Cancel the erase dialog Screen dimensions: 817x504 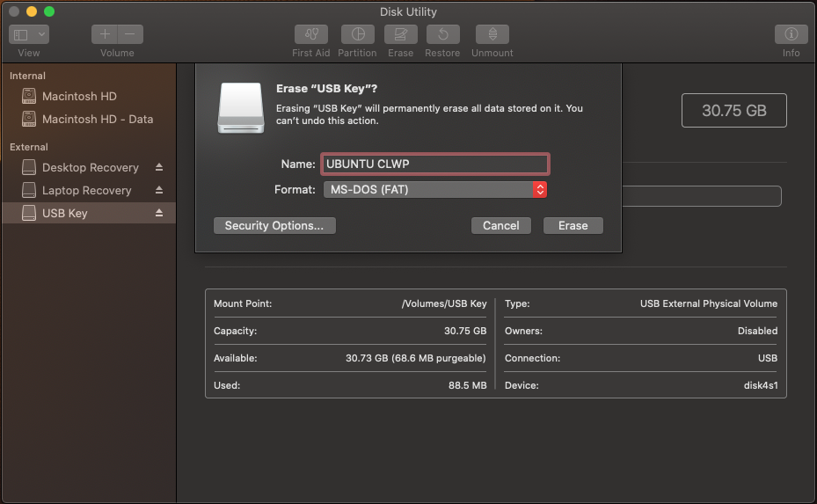pyautogui.click(x=500, y=226)
